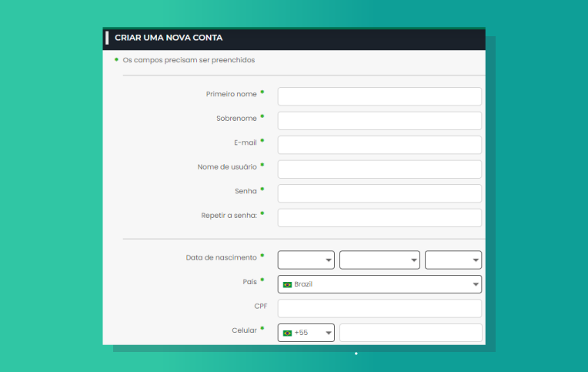
Task: Focus the Senha password field
Action: coord(379,193)
